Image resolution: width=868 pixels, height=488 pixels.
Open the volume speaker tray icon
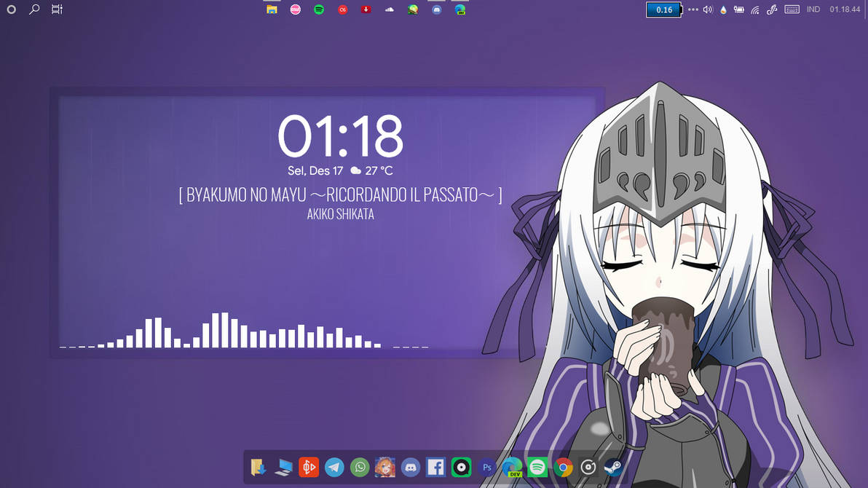tap(708, 9)
